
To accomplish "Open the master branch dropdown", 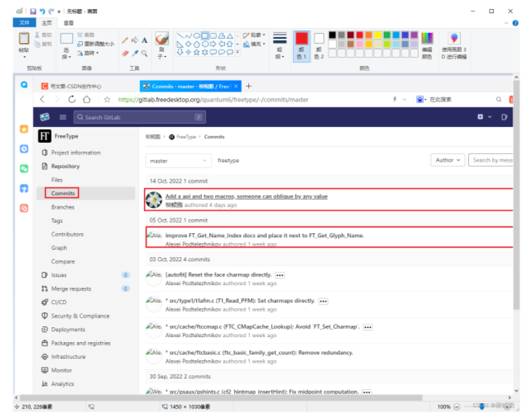I will pos(179,161).
